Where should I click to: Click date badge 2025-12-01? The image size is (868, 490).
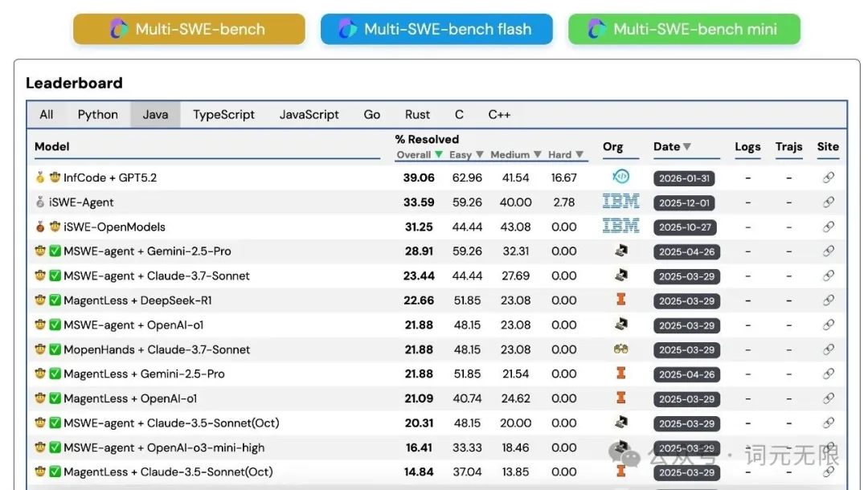coord(684,203)
